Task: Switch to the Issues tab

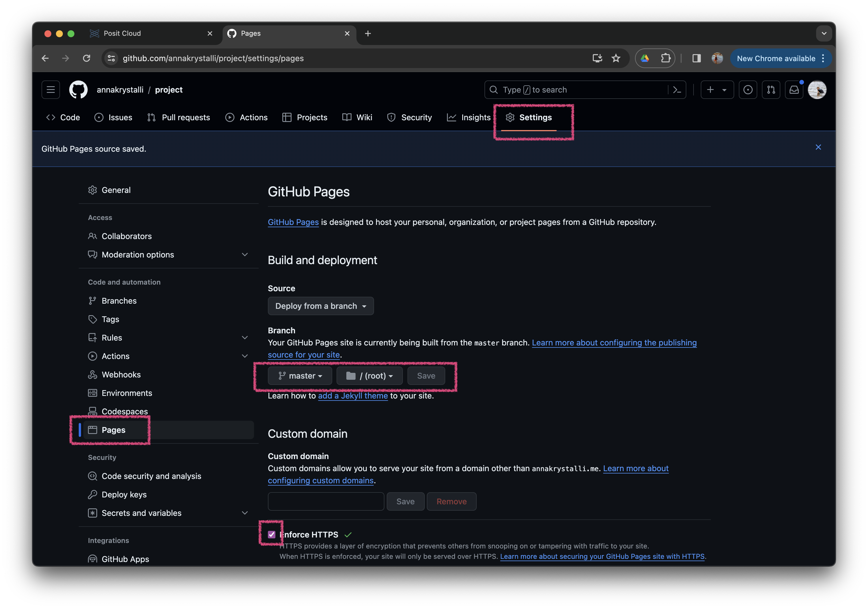Action: (x=113, y=118)
